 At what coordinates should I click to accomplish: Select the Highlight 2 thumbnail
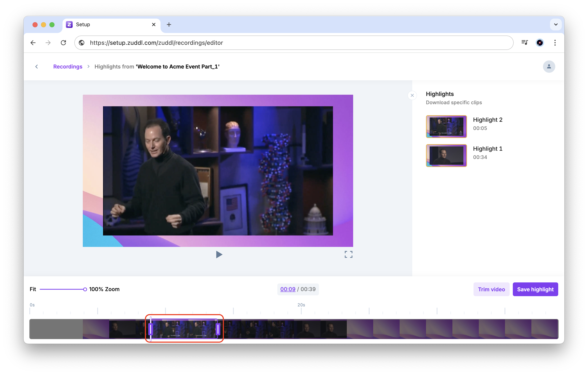click(x=446, y=126)
